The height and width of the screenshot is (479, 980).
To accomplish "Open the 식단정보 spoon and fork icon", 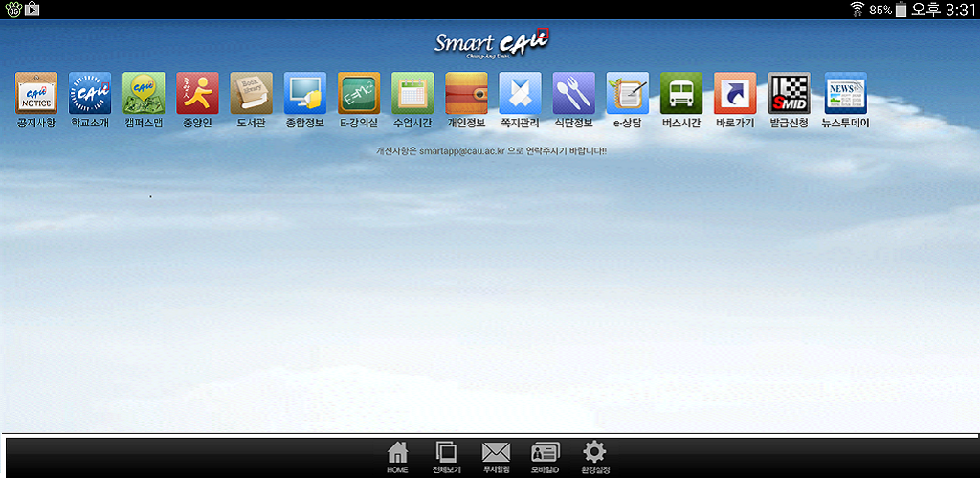I will (x=574, y=93).
